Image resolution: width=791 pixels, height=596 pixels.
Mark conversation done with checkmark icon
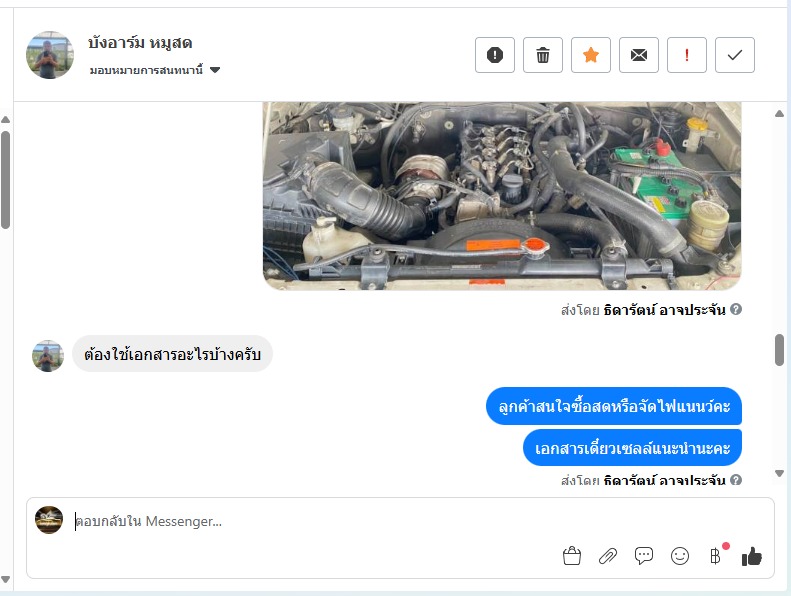click(734, 55)
